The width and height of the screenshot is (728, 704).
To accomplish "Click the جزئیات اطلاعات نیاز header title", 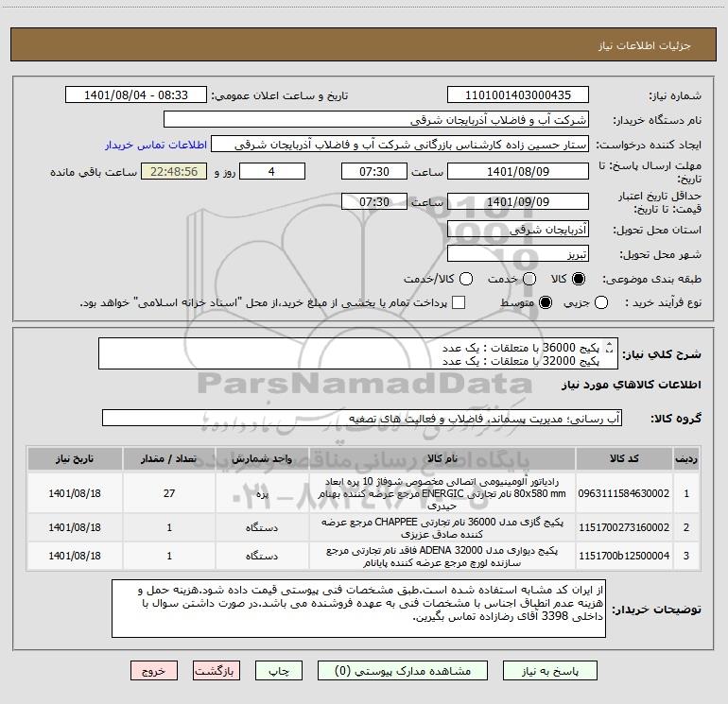I will (x=645, y=45).
